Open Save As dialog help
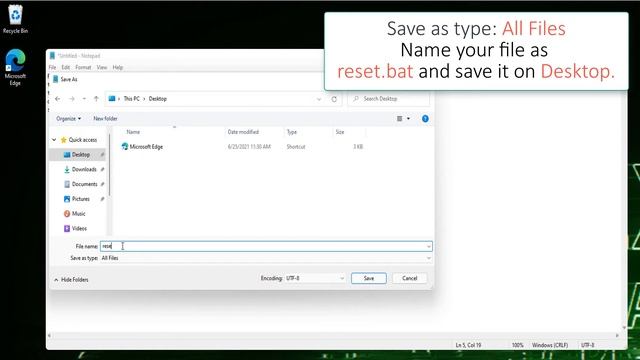 point(425,118)
